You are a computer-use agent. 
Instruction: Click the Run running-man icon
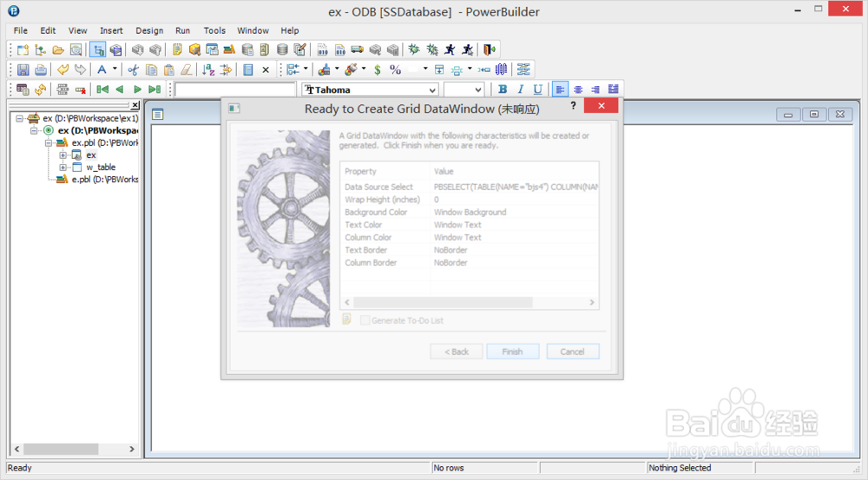pos(450,49)
